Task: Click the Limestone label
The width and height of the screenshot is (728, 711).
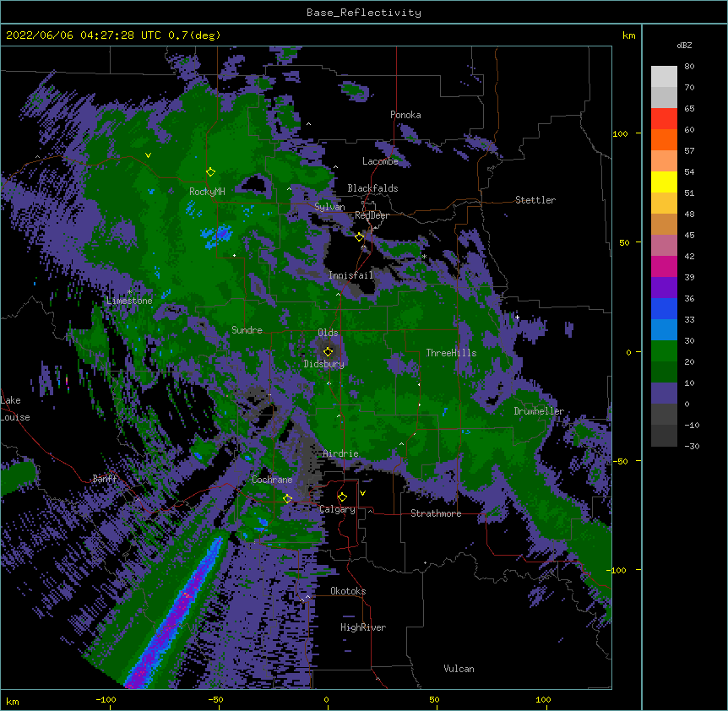Action: click(x=129, y=301)
